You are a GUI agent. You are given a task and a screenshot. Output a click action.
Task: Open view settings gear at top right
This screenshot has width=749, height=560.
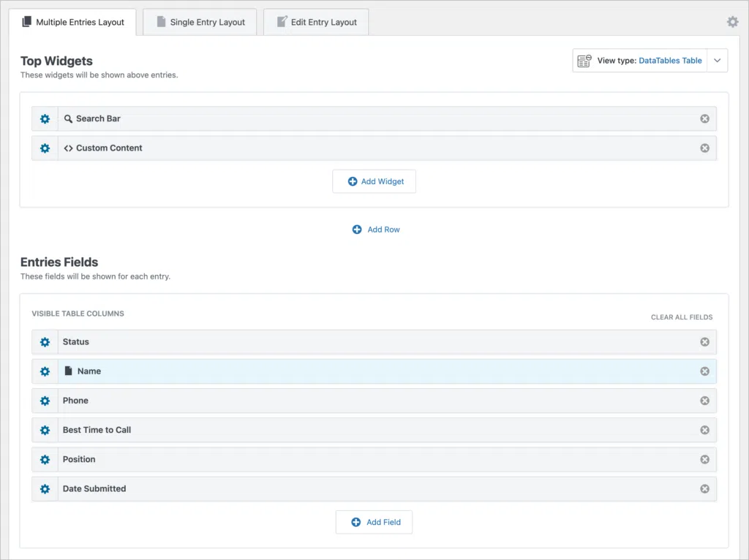[x=732, y=22]
